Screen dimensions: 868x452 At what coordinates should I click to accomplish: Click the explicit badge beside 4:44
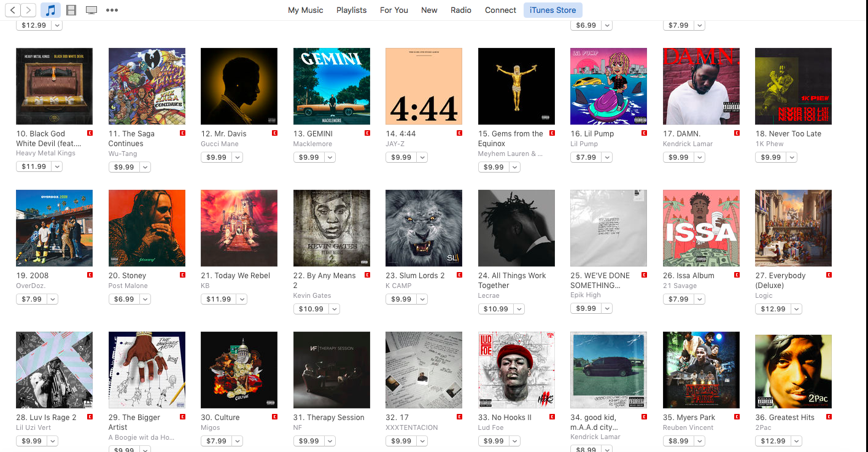[459, 133]
